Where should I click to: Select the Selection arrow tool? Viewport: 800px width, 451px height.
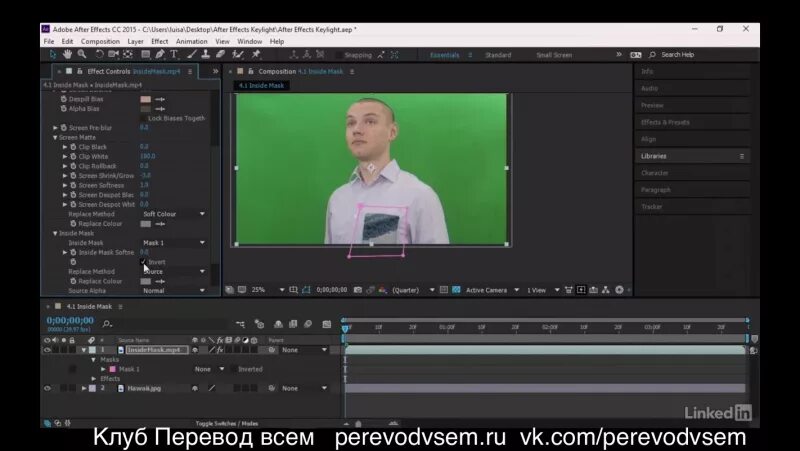(x=53, y=54)
